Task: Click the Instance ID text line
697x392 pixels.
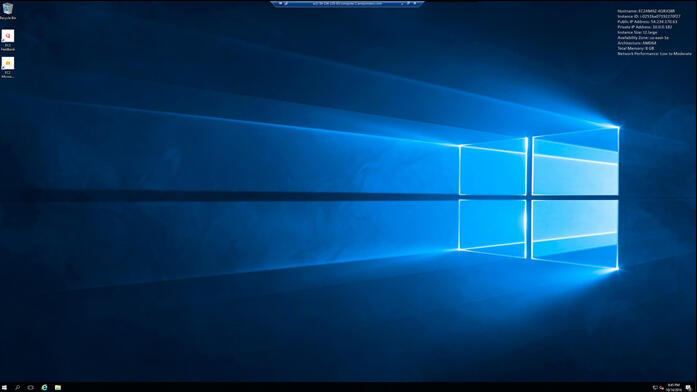Action: tap(649, 16)
